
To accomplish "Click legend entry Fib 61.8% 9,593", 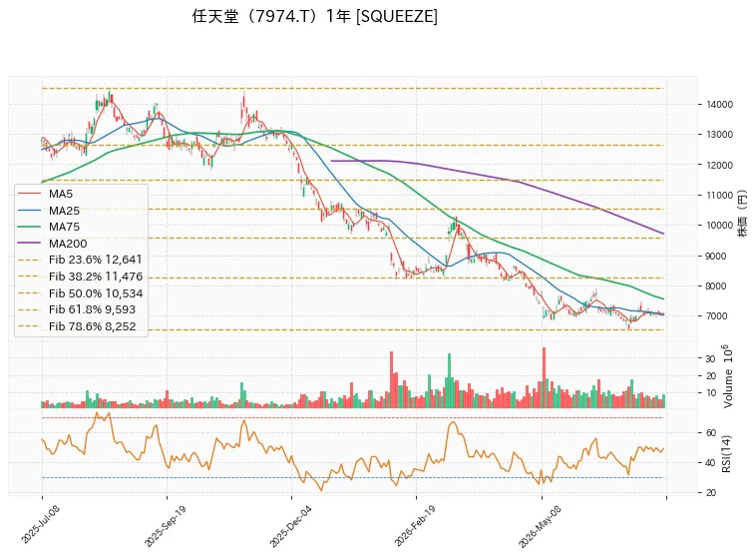I will click(x=76, y=309).
